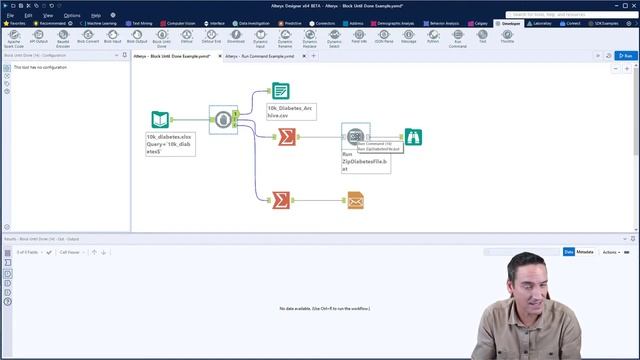The width and height of the screenshot is (640, 360).
Task: Select the Base64 Encoder tool
Action: coord(63,39)
